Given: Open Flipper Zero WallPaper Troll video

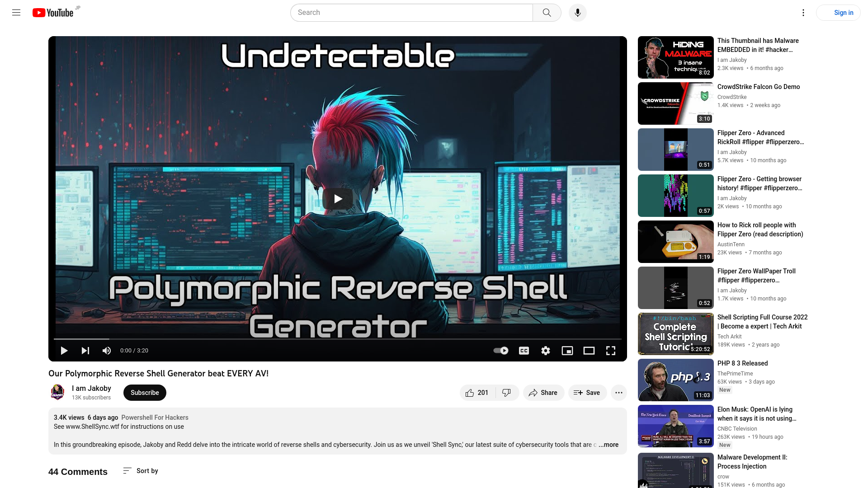Looking at the screenshot, I should (756, 276).
